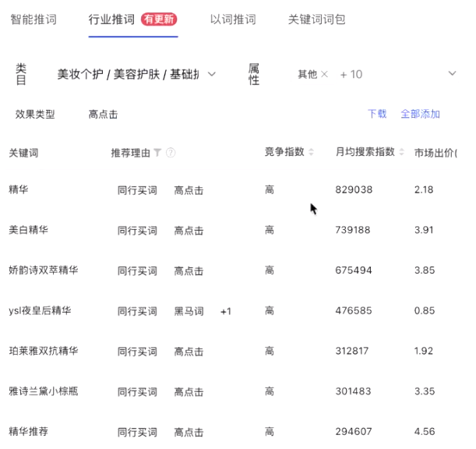Select keyword 精华推荐
This screenshot has width=476, height=449.
(29, 431)
